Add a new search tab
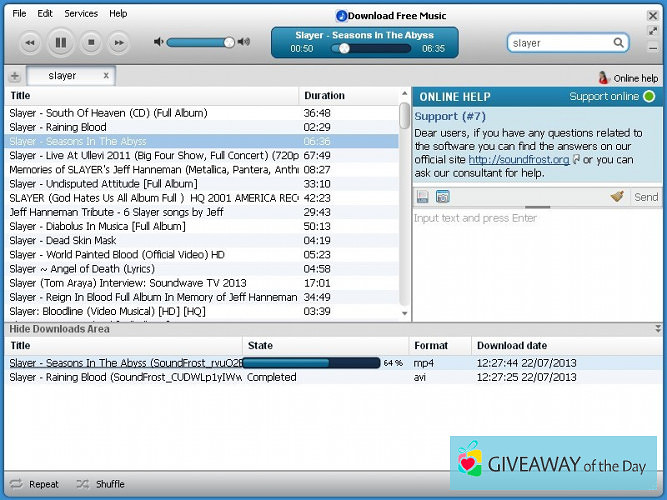Viewport: 667px width, 500px height. point(14,77)
